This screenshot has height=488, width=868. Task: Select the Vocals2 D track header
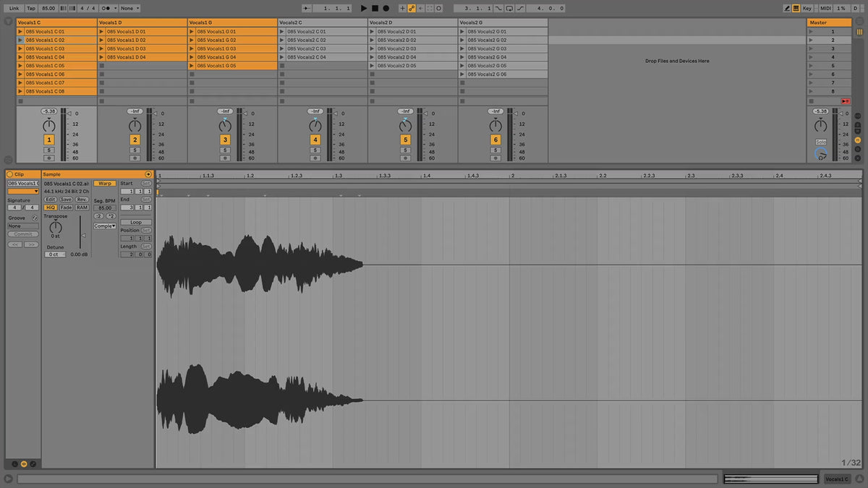pos(412,22)
